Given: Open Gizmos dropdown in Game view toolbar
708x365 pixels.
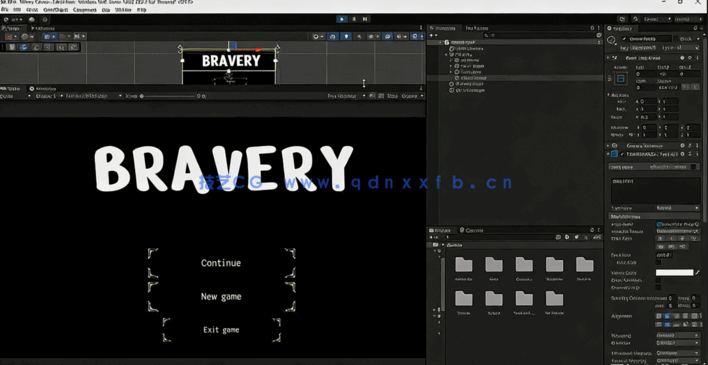Looking at the screenshot, I should 413,96.
